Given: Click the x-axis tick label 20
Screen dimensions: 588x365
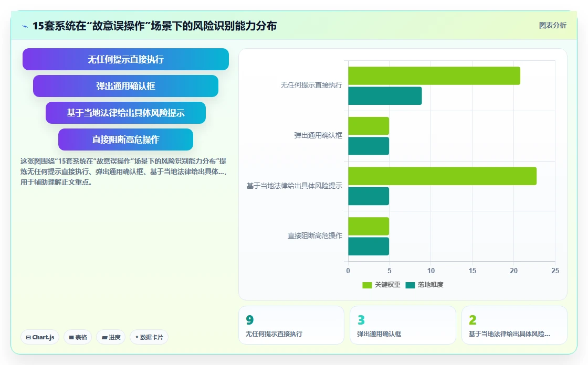Looking at the screenshot, I should coord(514,271).
